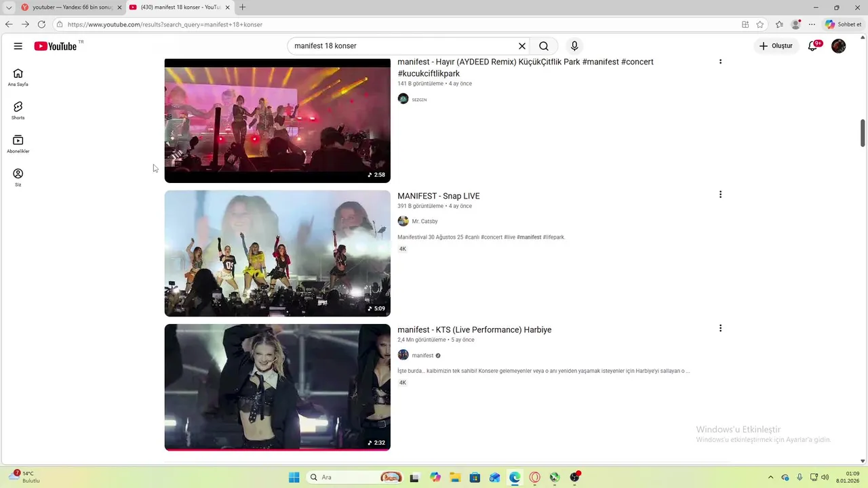Open more options for Hayır AYDEED Remix video

pyautogui.click(x=720, y=62)
